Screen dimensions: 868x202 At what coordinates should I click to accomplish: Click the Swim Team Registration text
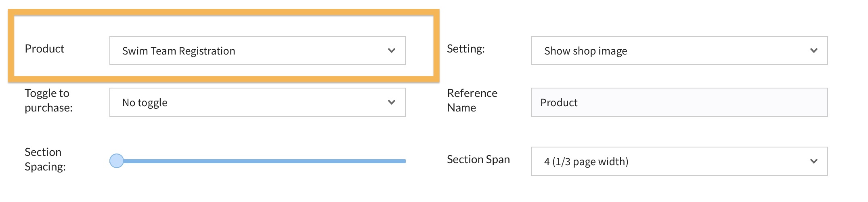(x=178, y=51)
